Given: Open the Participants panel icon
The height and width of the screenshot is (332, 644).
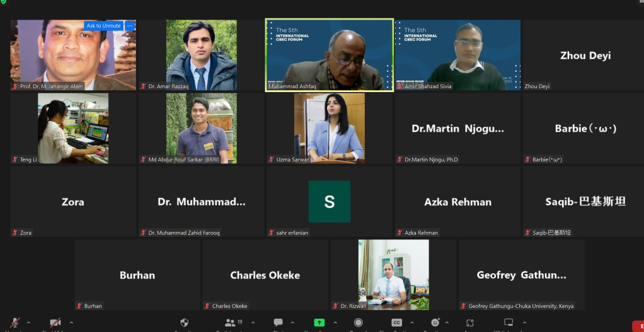Looking at the screenshot, I should (x=231, y=323).
